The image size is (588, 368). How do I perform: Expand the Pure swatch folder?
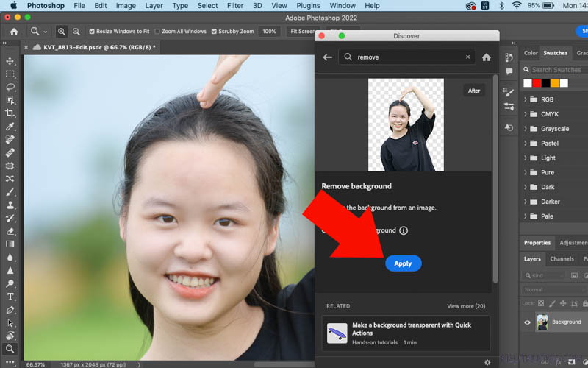pos(526,173)
